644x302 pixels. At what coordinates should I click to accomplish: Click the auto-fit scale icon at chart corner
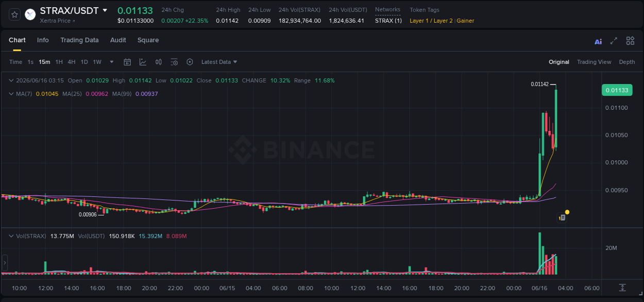tap(622, 287)
